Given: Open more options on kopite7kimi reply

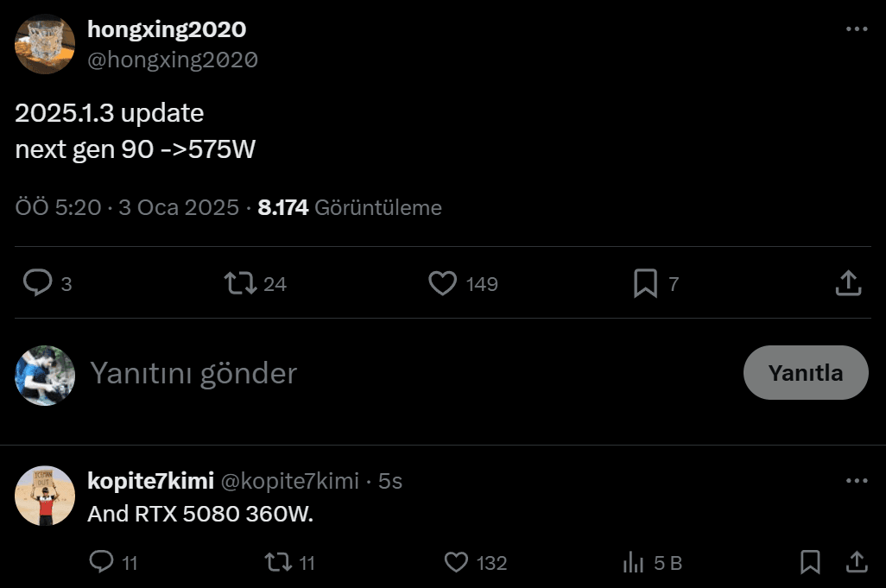Looking at the screenshot, I should click(856, 481).
